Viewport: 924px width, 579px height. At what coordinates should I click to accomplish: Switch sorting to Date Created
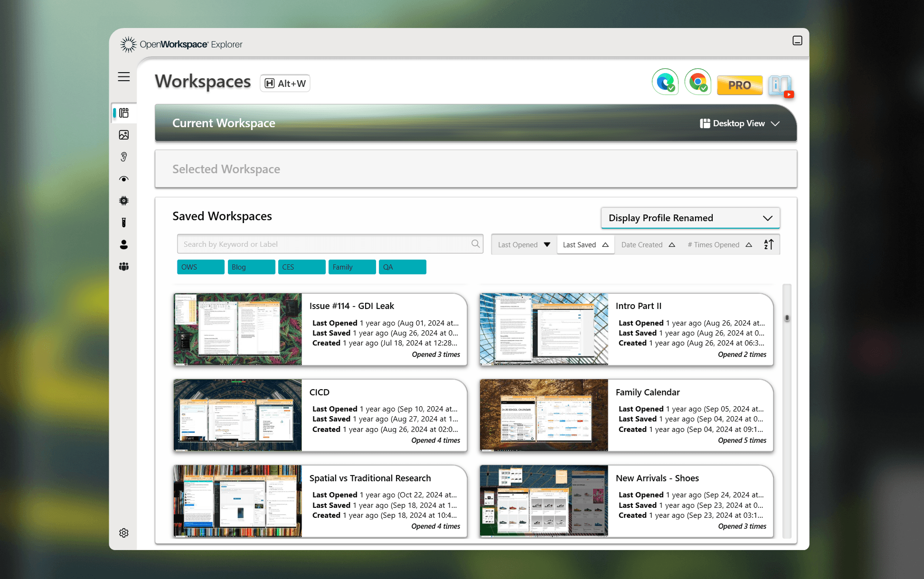pyautogui.click(x=647, y=244)
